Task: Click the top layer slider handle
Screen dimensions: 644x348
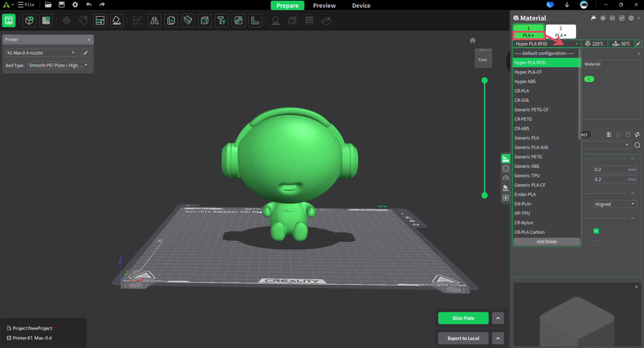Action: 485,80
